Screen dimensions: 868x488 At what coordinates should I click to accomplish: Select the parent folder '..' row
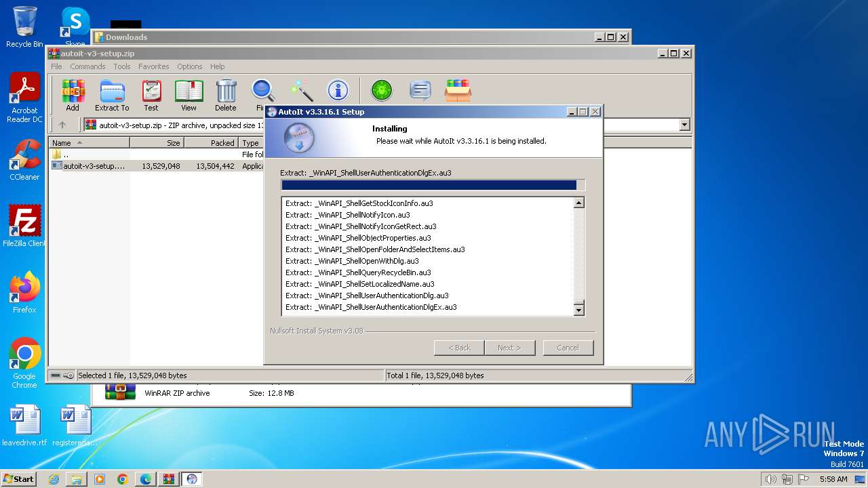click(157, 155)
